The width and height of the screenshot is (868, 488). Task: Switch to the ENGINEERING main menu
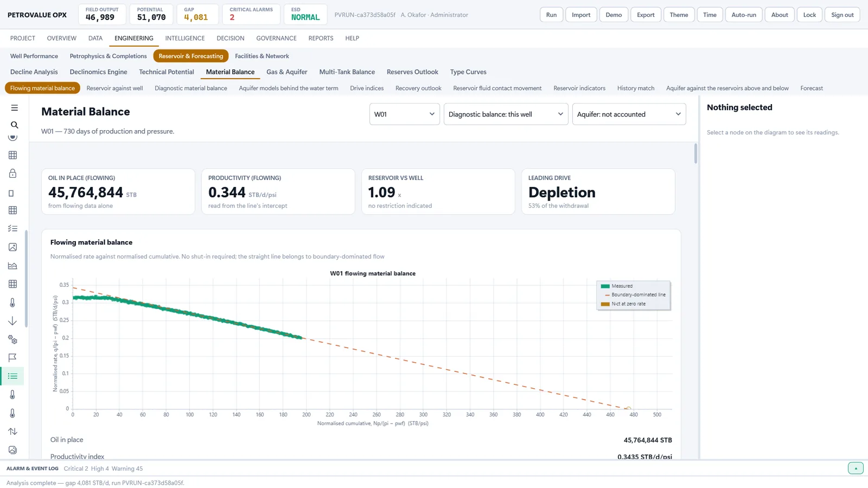134,38
